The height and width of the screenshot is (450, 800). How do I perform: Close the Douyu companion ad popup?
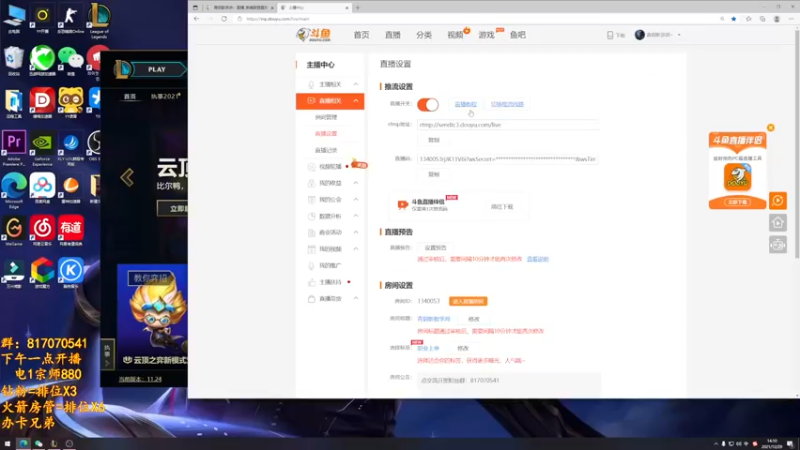(x=770, y=128)
